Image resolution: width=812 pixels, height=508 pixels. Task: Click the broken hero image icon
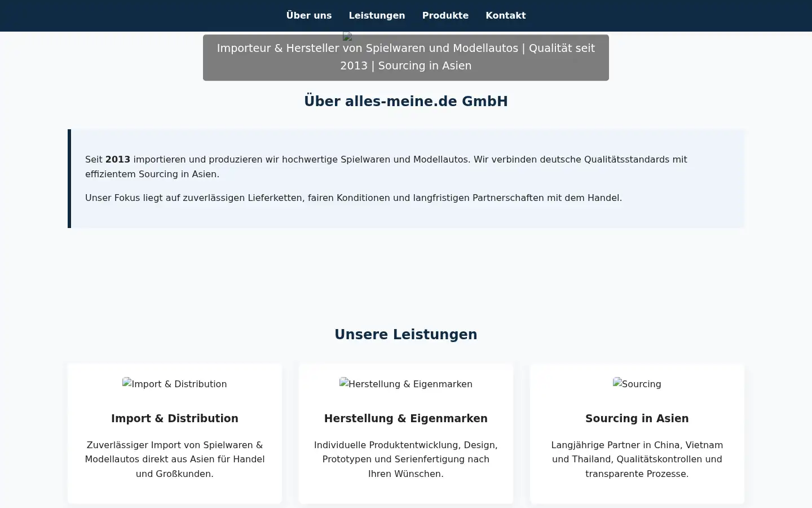[347, 36]
